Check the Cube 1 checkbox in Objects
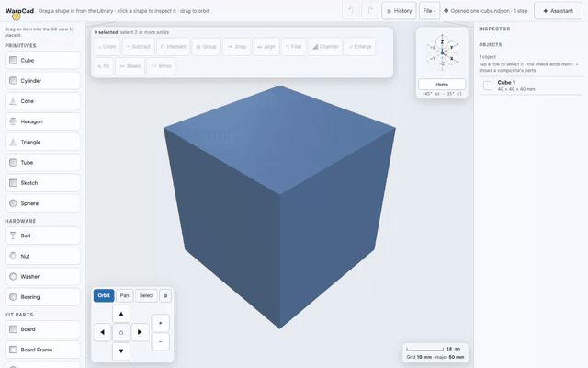588x368 pixels. coord(488,86)
